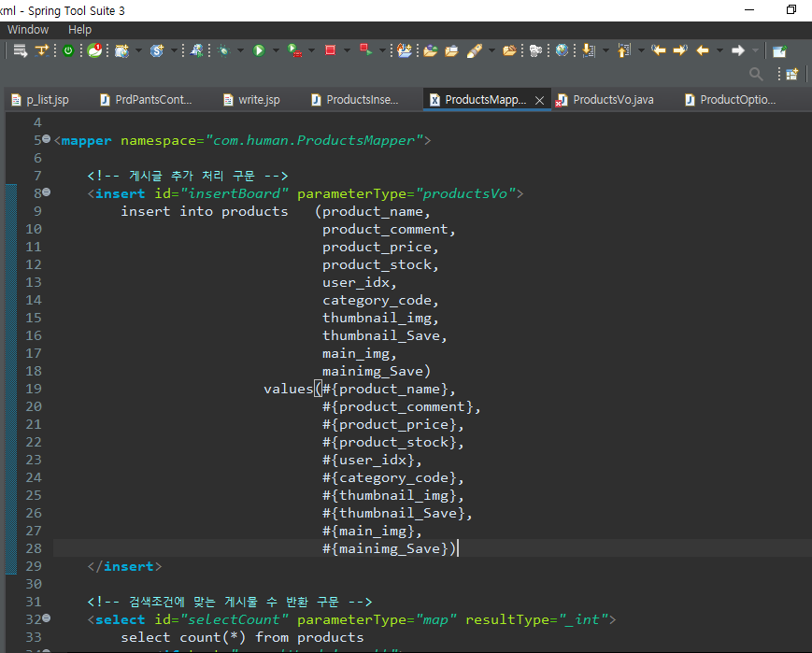
Task: Click the green Run button in toolbar
Action: (x=259, y=50)
